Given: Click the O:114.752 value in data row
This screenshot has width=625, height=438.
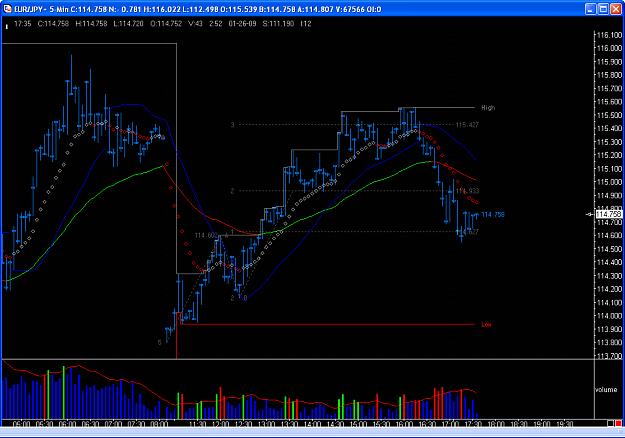Looking at the screenshot, I should coord(166,24).
